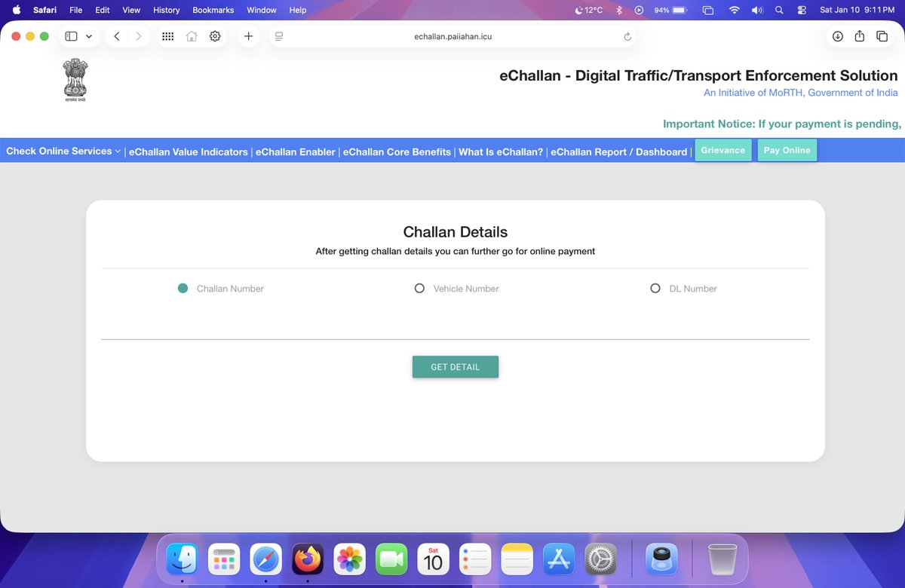Open the website settings gear icon
This screenshot has width=905, height=588.
tap(215, 36)
